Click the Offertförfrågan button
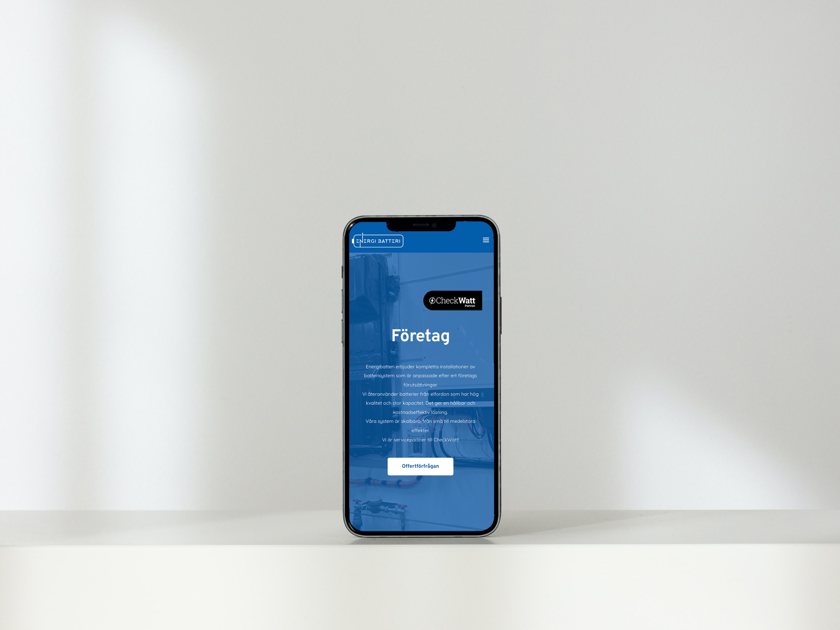This screenshot has height=630, width=840. pyautogui.click(x=419, y=465)
